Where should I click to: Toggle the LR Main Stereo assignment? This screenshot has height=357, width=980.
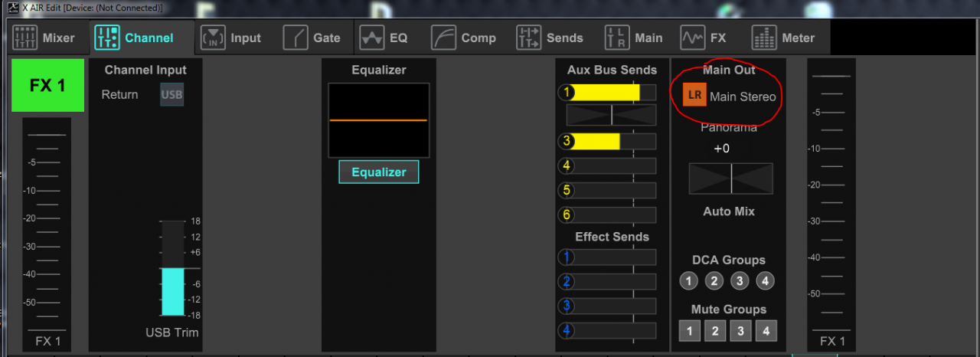pos(694,96)
